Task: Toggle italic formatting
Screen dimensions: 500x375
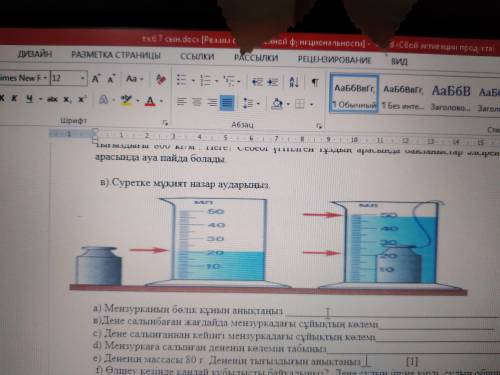Action: point(14,98)
